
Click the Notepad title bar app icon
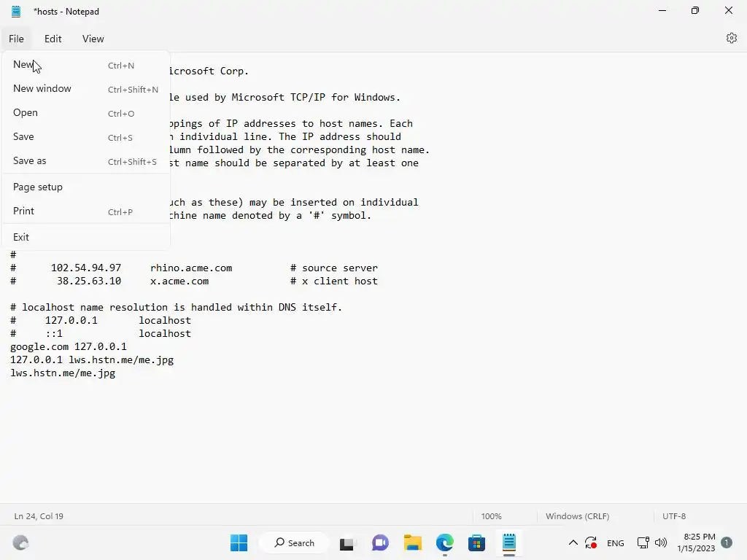tap(16, 12)
